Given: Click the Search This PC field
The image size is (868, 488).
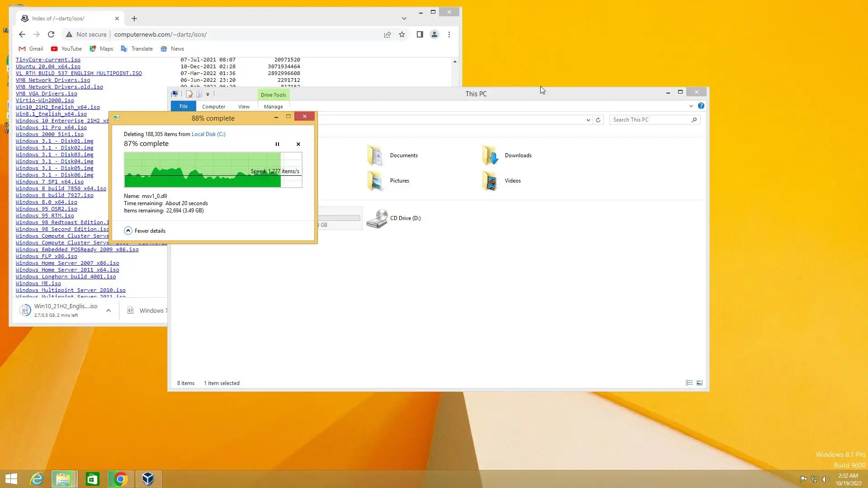Looking at the screenshot, I should (x=650, y=120).
